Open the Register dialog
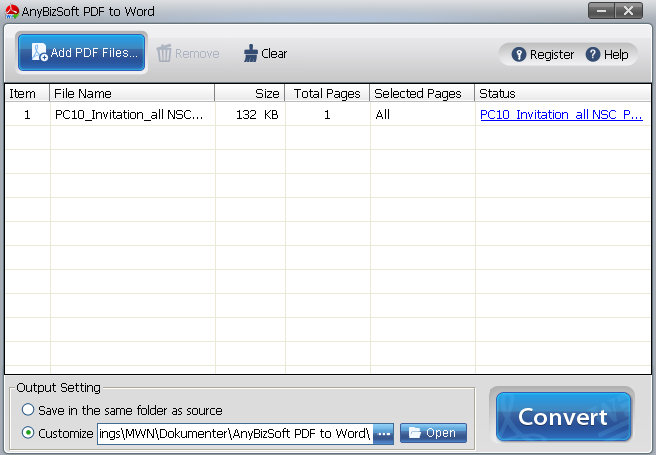Screen dimensions: 656x455 point(543,54)
